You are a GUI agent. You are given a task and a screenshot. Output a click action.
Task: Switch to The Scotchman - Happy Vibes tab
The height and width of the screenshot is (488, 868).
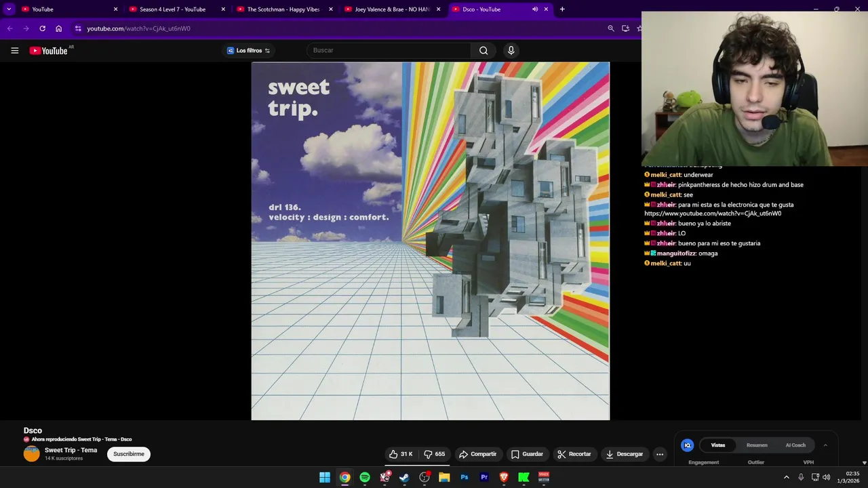click(285, 9)
